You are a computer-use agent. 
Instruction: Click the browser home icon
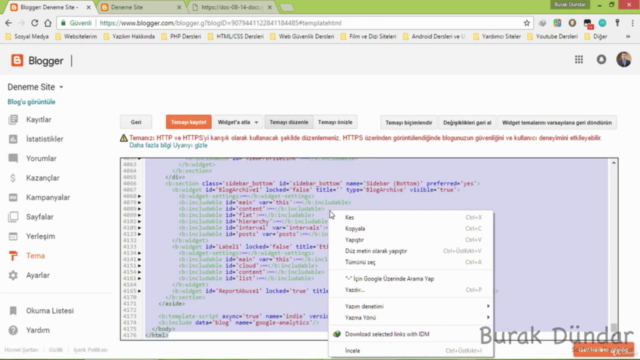(48, 23)
